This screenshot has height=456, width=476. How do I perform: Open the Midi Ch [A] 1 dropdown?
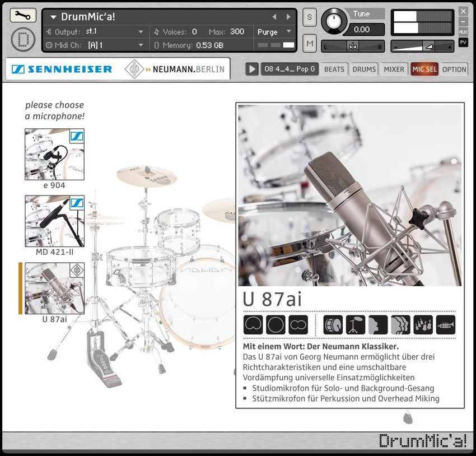[x=141, y=45]
